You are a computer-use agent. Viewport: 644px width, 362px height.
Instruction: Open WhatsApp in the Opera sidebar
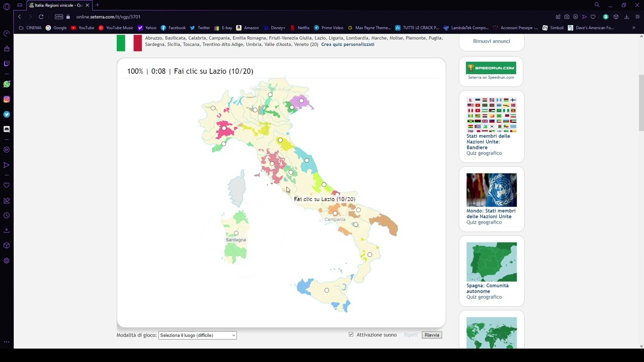point(7,84)
